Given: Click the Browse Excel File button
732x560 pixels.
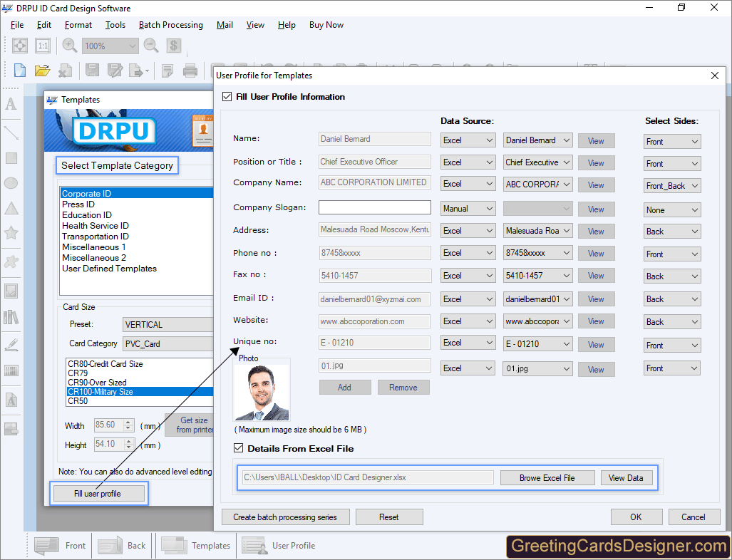Looking at the screenshot, I should [547, 477].
